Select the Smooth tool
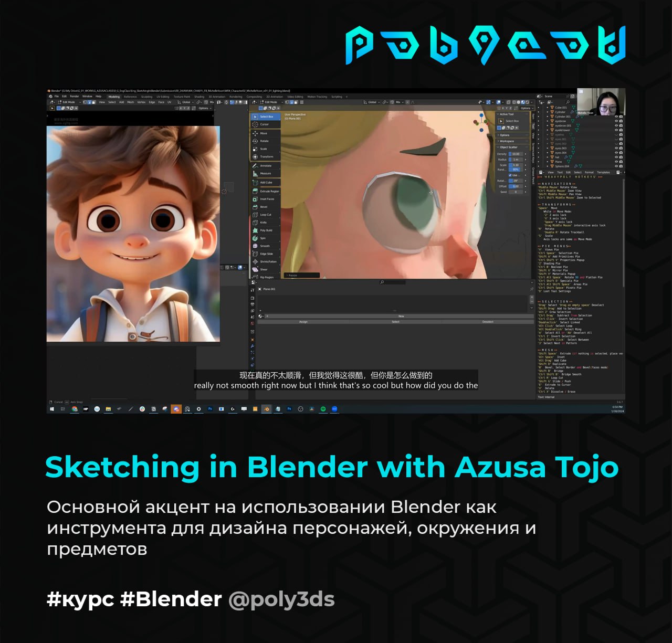Viewport: 672px width, 643px height. (x=265, y=246)
